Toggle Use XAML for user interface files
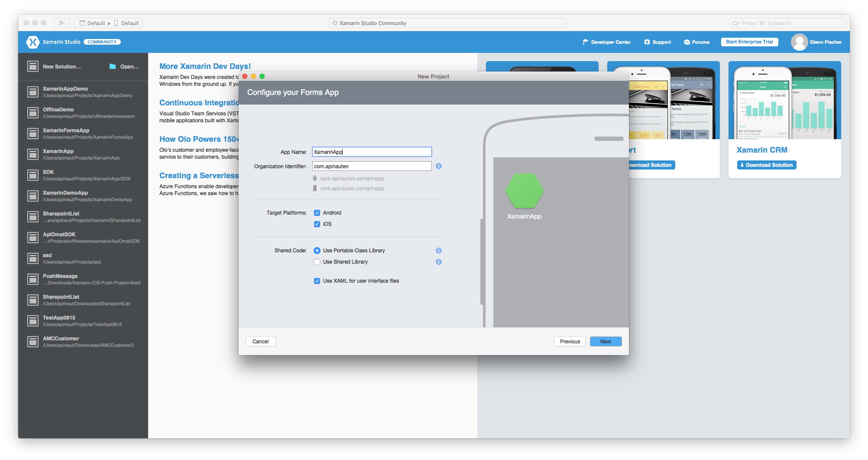This screenshot has width=868, height=460. click(x=317, y=281)
